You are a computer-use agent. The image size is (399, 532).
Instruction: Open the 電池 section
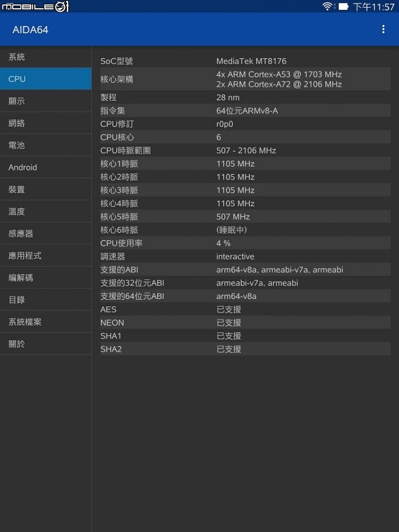(x=46, y=145)
